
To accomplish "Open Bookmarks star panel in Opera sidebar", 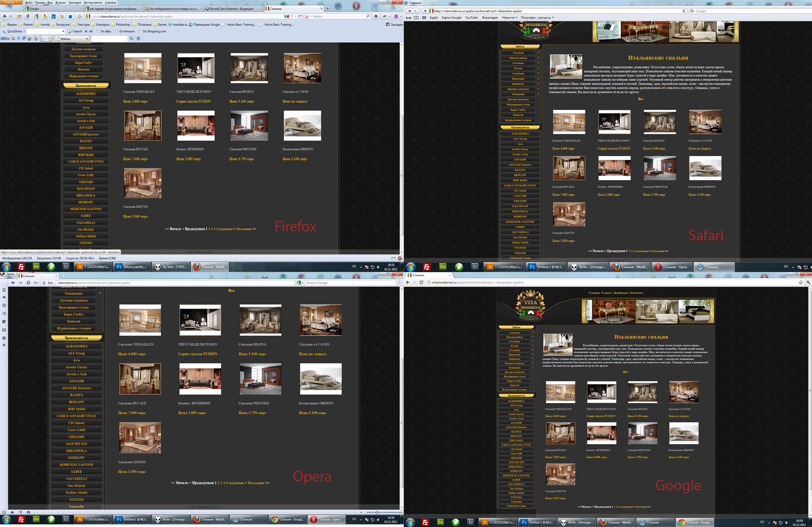I will pyautogui.click(x=4, y=297).
